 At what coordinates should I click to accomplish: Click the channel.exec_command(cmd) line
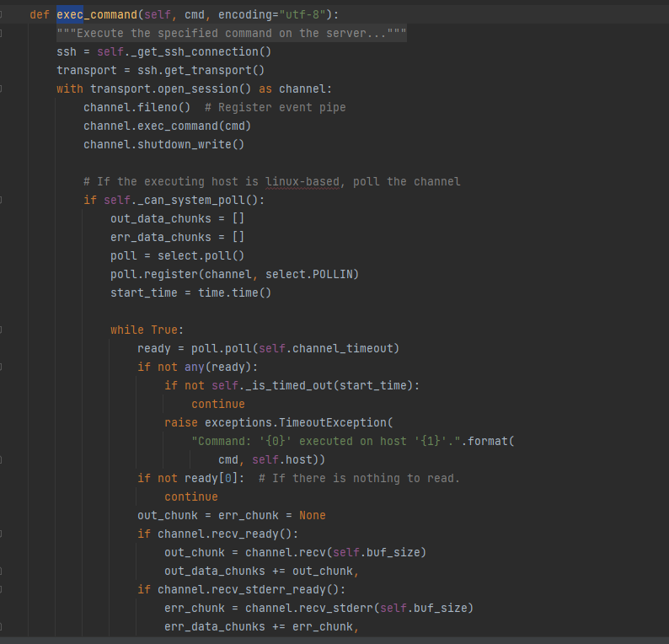tap(167, 126)
